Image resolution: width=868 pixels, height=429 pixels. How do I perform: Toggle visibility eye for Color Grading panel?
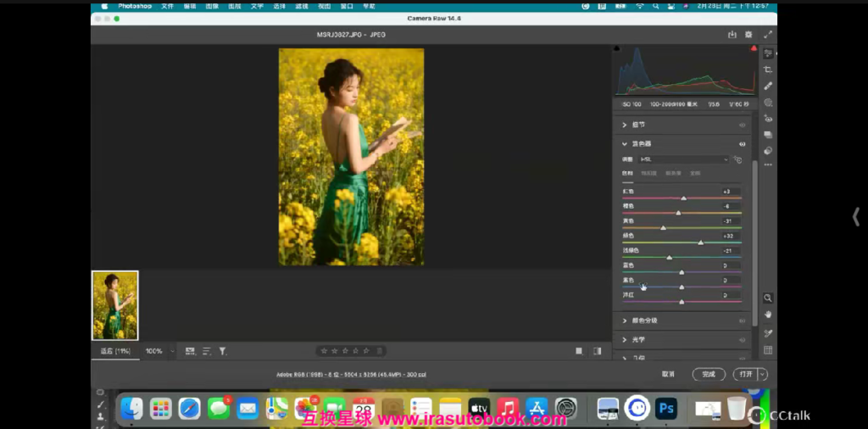tap(743, 321)
